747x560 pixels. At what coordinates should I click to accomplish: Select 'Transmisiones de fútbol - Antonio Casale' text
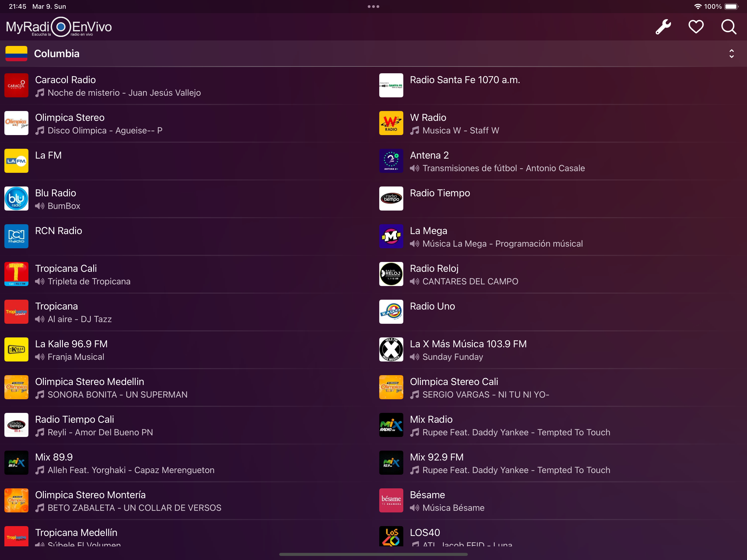504,168
